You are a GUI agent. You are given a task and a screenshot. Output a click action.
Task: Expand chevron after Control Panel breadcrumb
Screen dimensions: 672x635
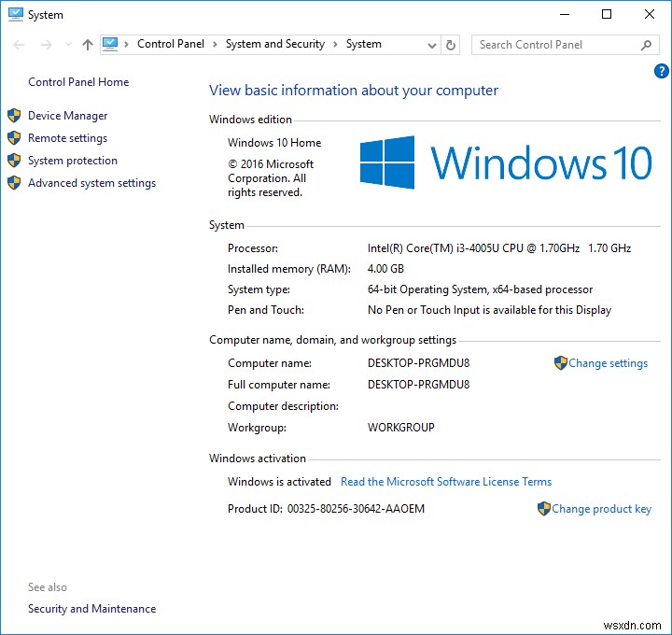tap(215, 44)
